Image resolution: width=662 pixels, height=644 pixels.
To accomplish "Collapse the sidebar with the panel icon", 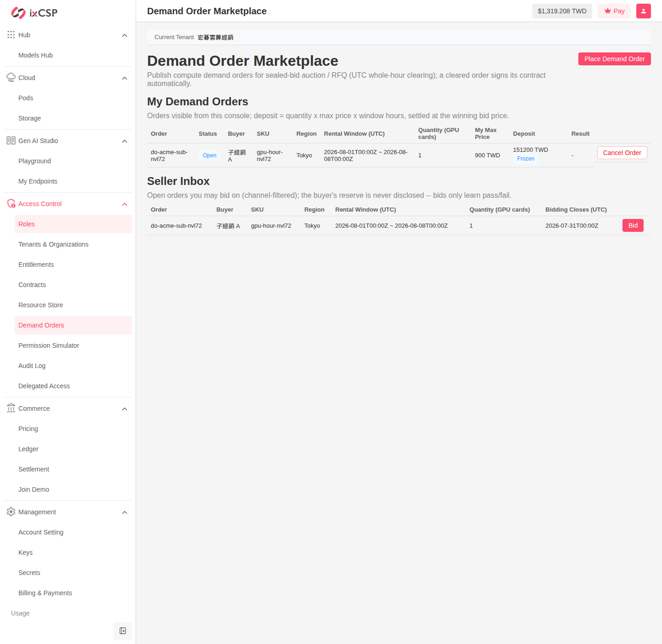I will [123, 631].
